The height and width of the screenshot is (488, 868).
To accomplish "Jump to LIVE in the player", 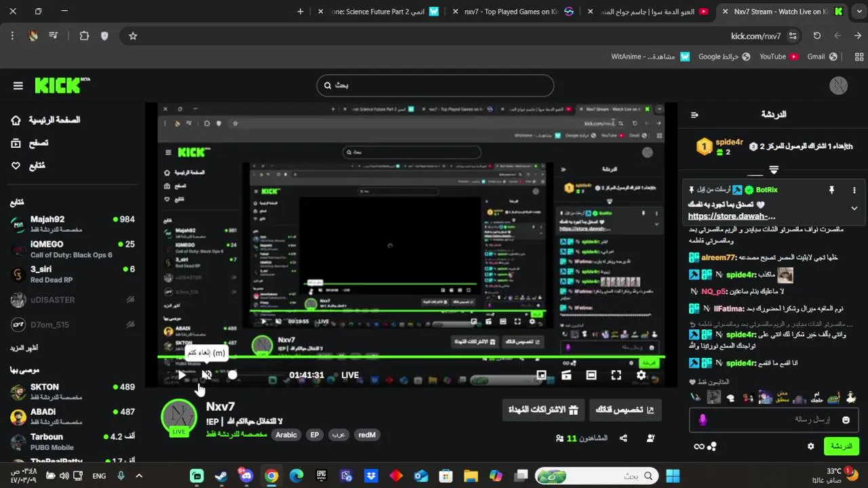I will [350, 375].
